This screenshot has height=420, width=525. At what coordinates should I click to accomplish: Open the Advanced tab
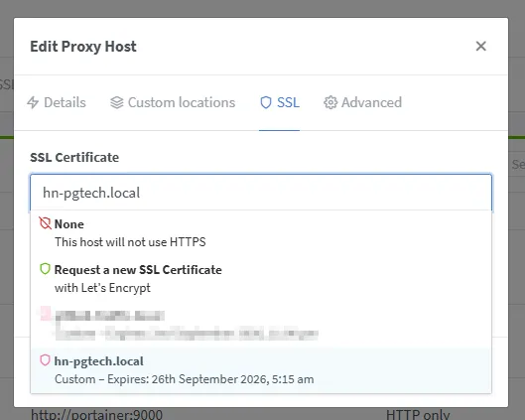(x=363, y=103)
